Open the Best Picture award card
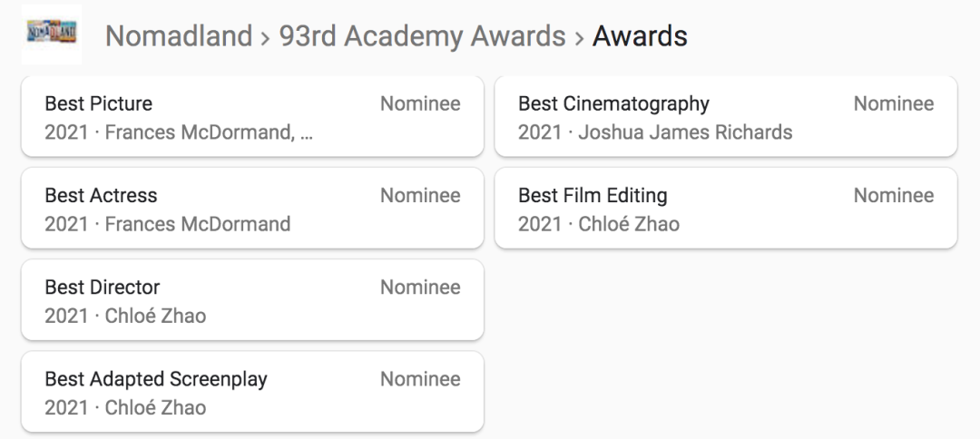 tap(252, 117)
